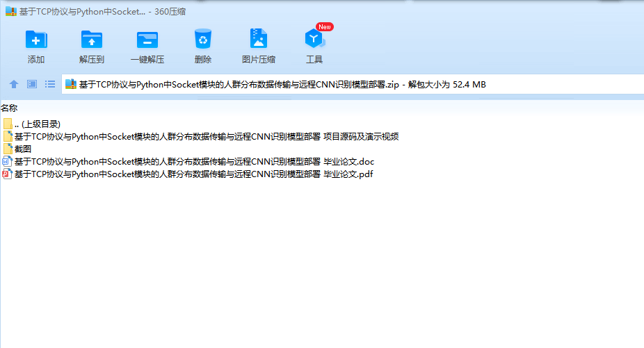Image resolution: width=644 pixels, height=348 pixels.
Task: Click the 图片压缩 label text
Action: pyautogui.click(x=258, y=60)
